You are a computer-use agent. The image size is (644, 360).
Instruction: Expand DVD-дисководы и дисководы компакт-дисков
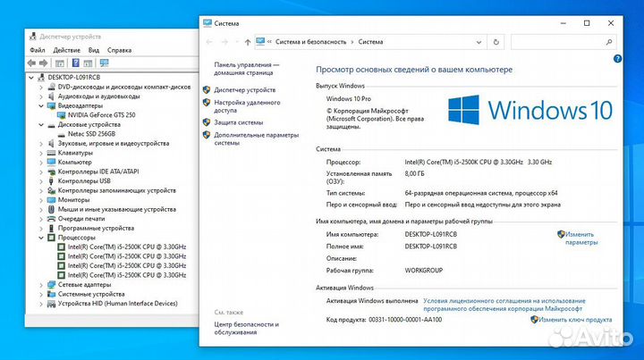41,87
